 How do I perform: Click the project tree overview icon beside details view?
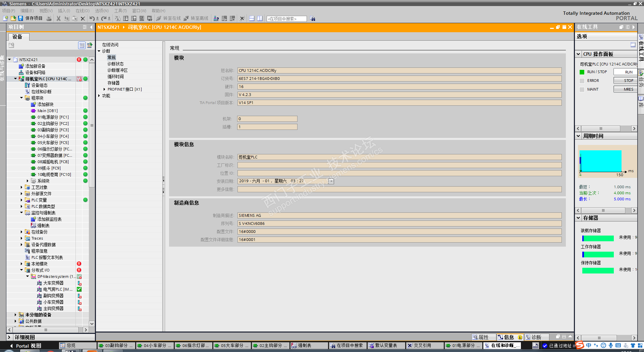[90, 45]
